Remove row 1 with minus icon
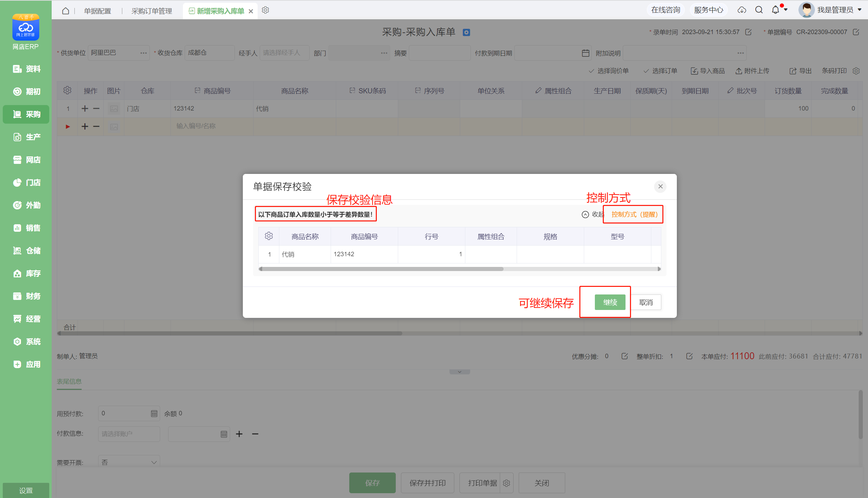This screenshot has height=498, width=868. pos(96,108)
